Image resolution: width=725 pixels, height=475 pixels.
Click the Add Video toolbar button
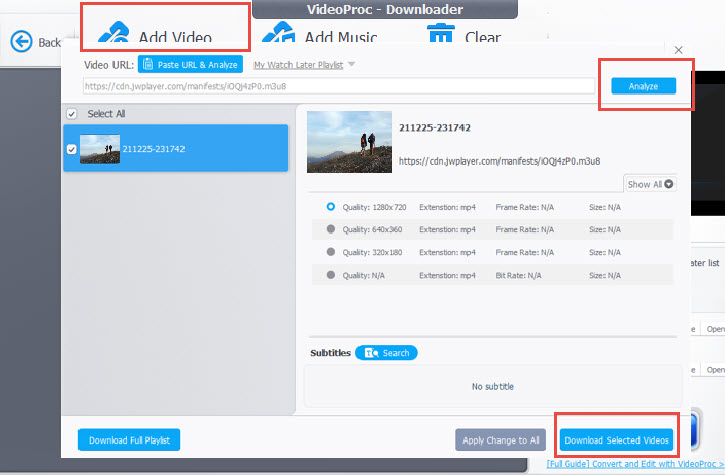pos(155,35)
